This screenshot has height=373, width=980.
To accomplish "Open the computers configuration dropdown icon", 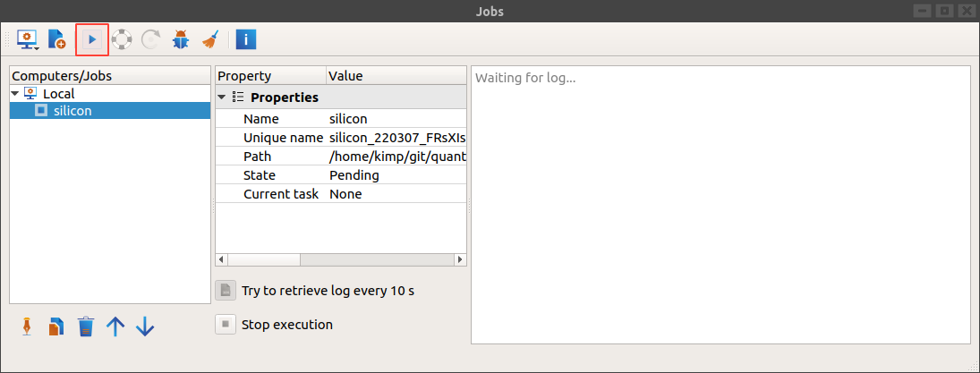I will (28, 40).
